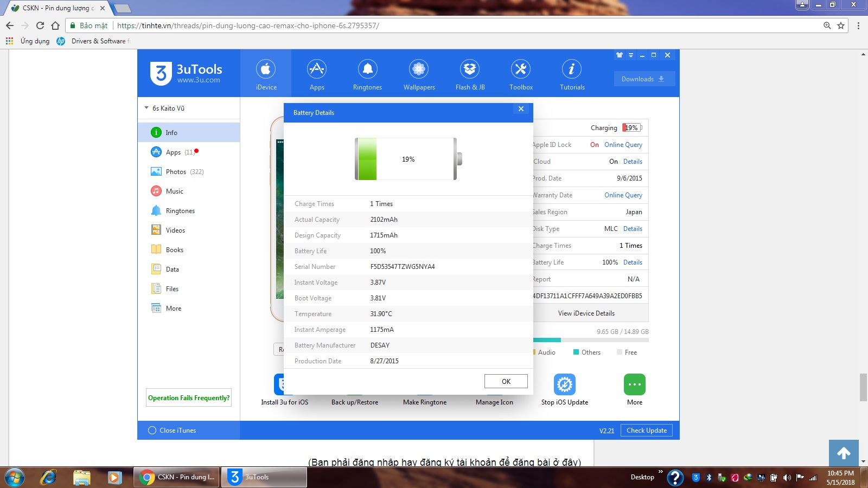Close the Battery Details dialog
This screenshot has width=868, height=488.
521,109
